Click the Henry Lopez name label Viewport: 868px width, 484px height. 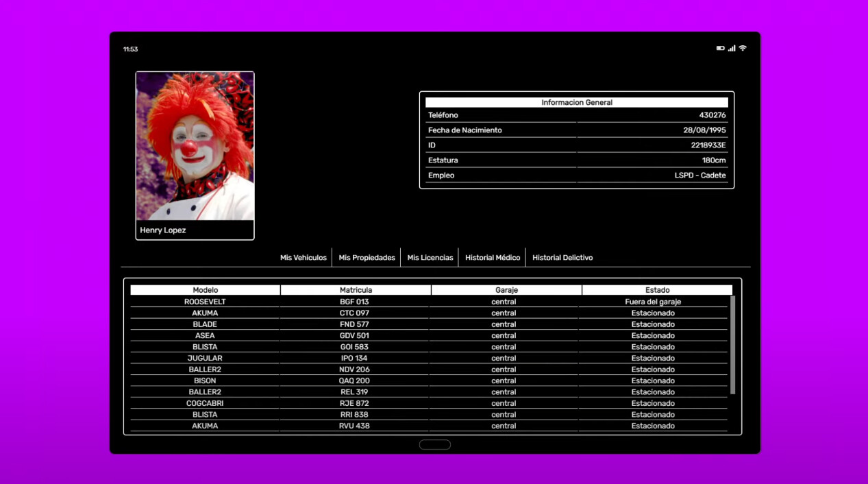(x=163, y=230)
